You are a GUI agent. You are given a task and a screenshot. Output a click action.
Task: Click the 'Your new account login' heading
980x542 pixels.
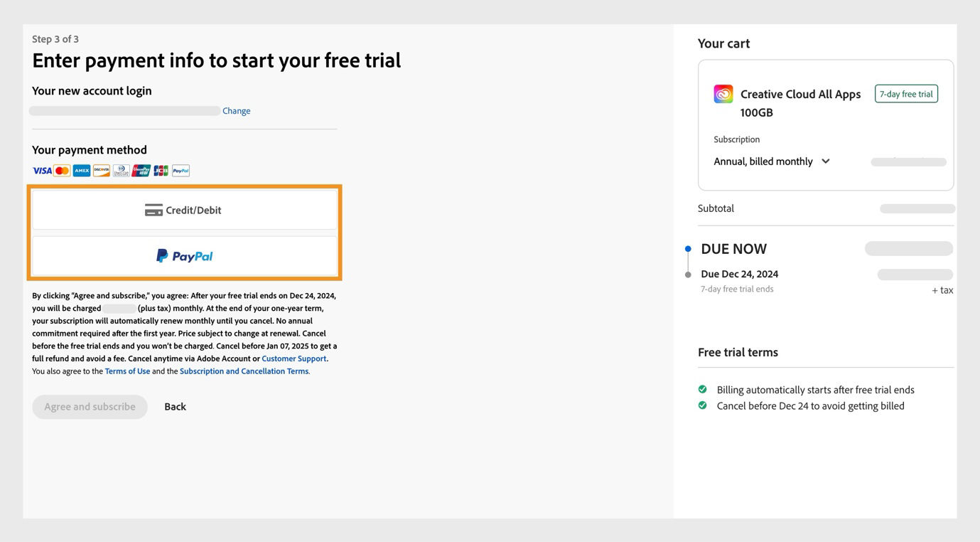[92, 91]
